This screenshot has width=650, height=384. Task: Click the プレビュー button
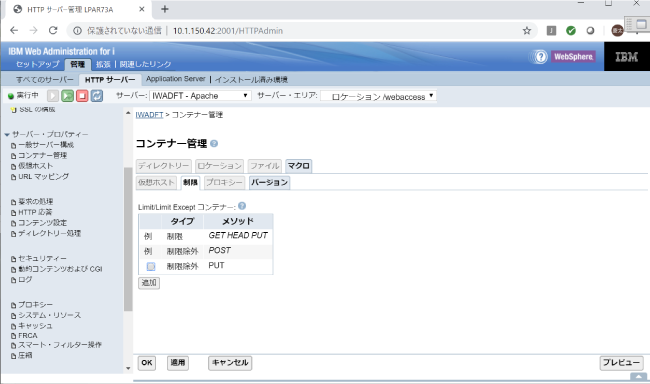tap(621, 363)
